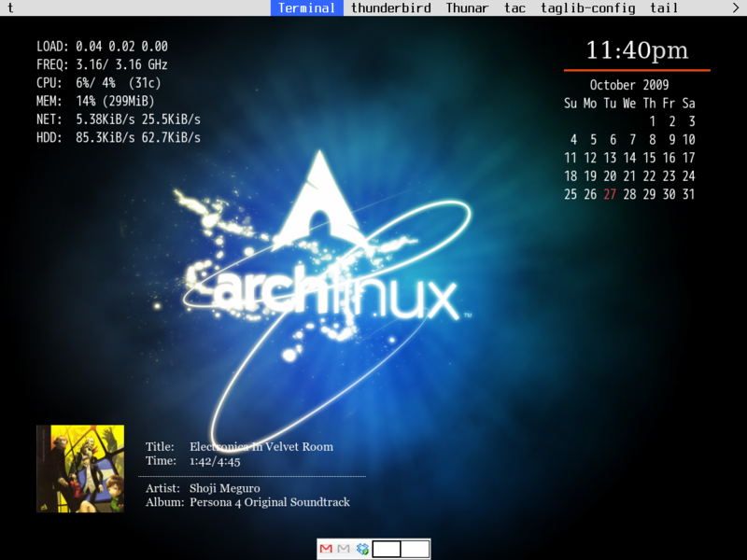The image size is (747, 560).
Task: Select tail in the dmenu list
Action: click(x=664, y=8)
